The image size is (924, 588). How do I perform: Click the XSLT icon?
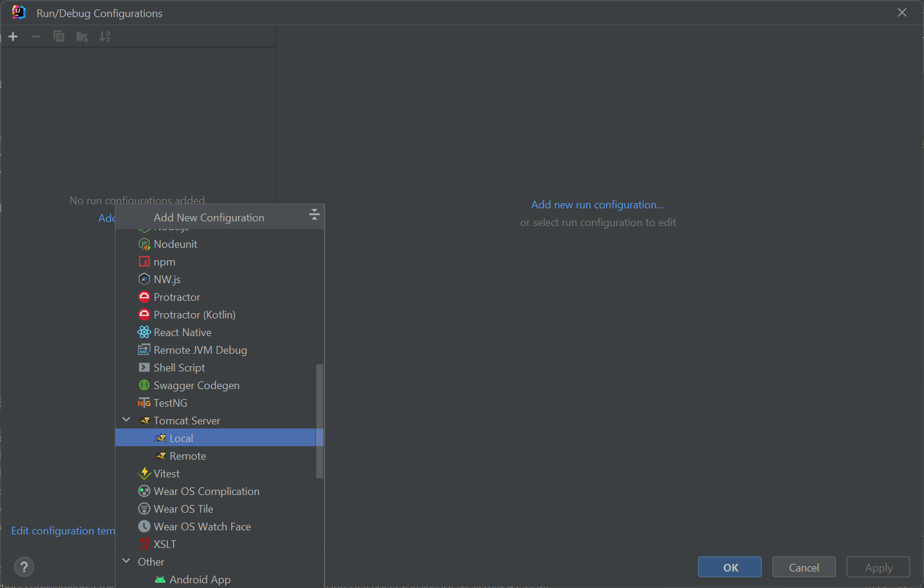click(144, 544)
